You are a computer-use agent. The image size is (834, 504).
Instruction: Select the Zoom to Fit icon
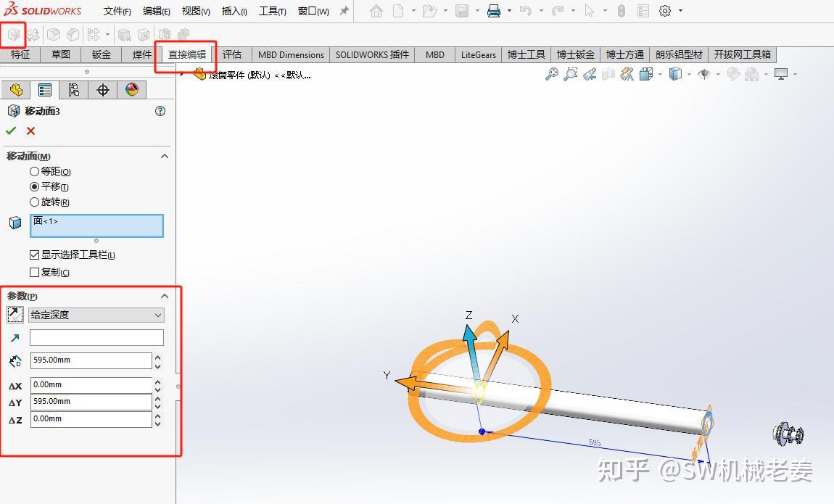click(551, 74)
